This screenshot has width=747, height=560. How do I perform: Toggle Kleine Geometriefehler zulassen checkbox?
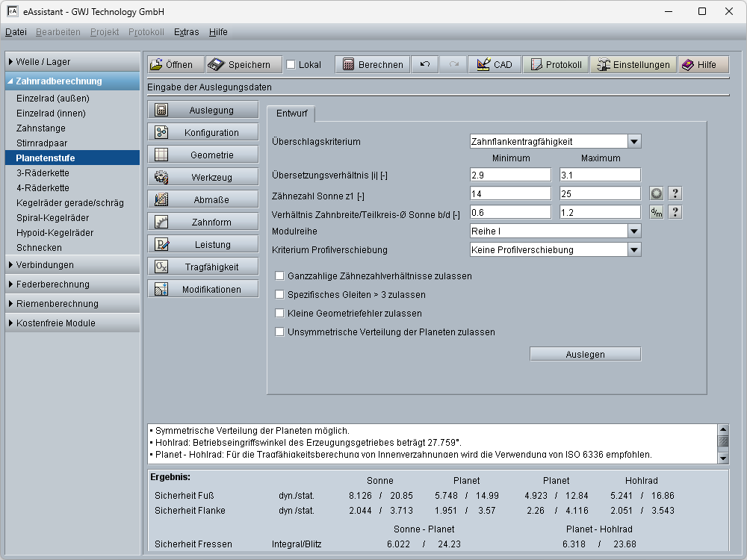click(x=280, y=314)
